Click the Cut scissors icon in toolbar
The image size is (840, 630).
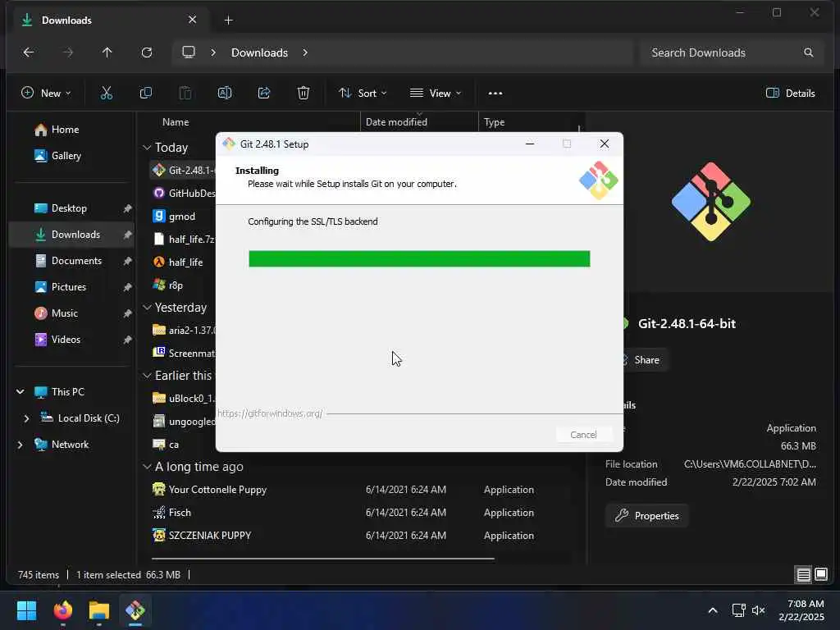click(107, 94)
